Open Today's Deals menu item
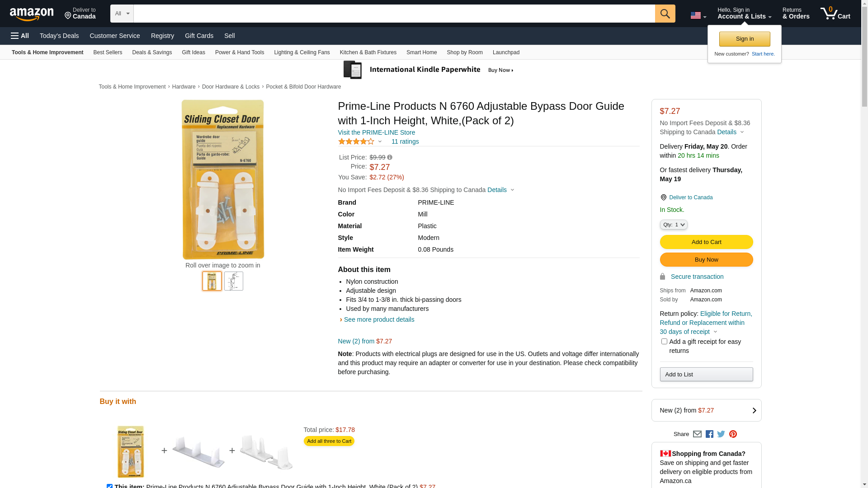This screenshot has width=868, height=488. coord(59,36)
